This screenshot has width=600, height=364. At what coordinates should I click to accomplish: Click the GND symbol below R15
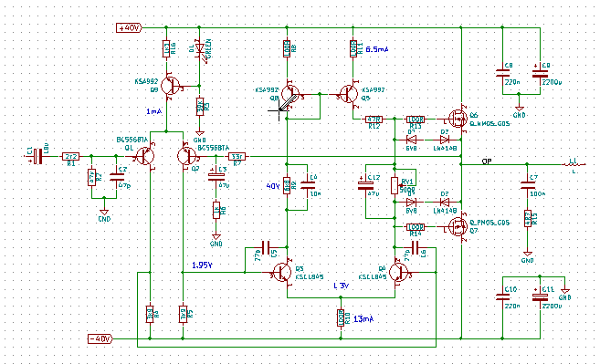(527, 255)
